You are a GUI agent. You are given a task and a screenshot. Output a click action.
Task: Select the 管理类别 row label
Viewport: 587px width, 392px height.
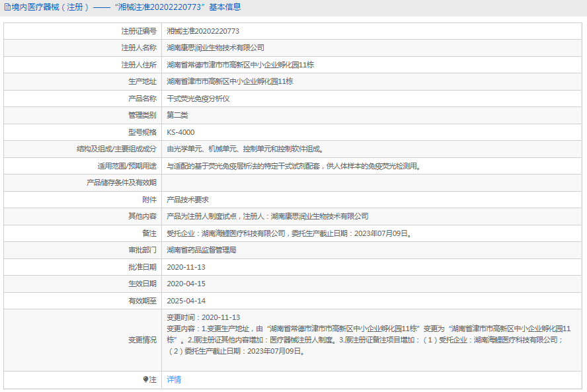pyautogui.click(x=142, y=115)
